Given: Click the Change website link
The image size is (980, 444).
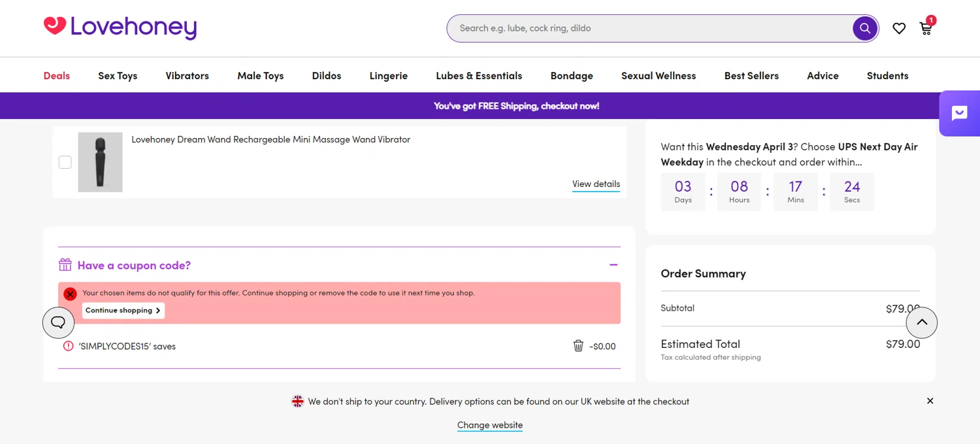Looking at the screenshot, I should 490,425.
